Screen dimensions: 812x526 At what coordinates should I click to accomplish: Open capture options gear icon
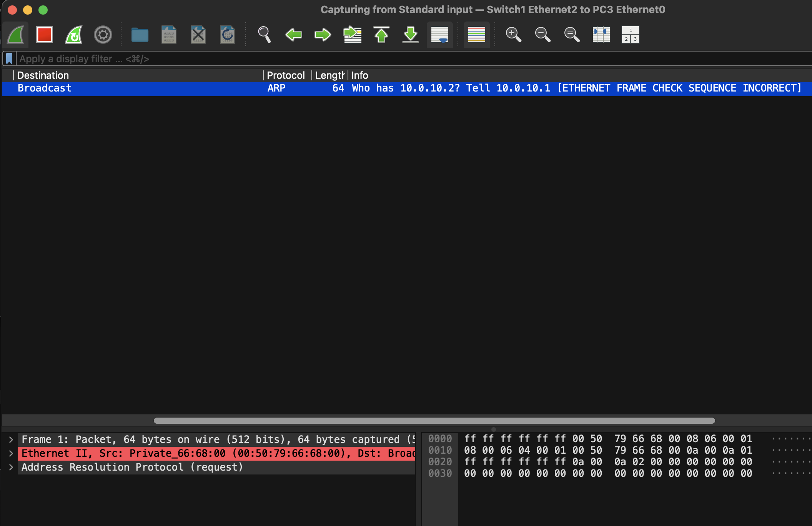[103, 35]
